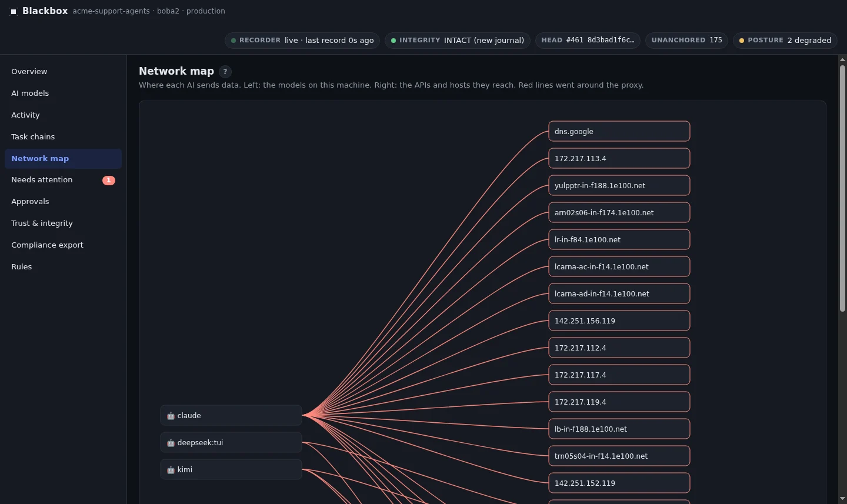Click the 172.217.113.4 host node
This screenshot has height=504, width=847.
619,159
